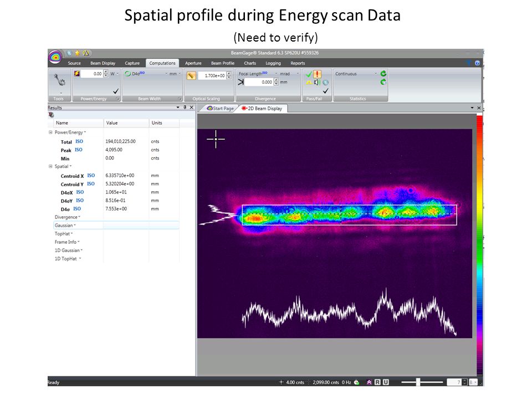Image resolution: width=532 pixels, height=399 pixels.
Task: Toggle ISO marker next to D4σY
Action: pos(80,201)
